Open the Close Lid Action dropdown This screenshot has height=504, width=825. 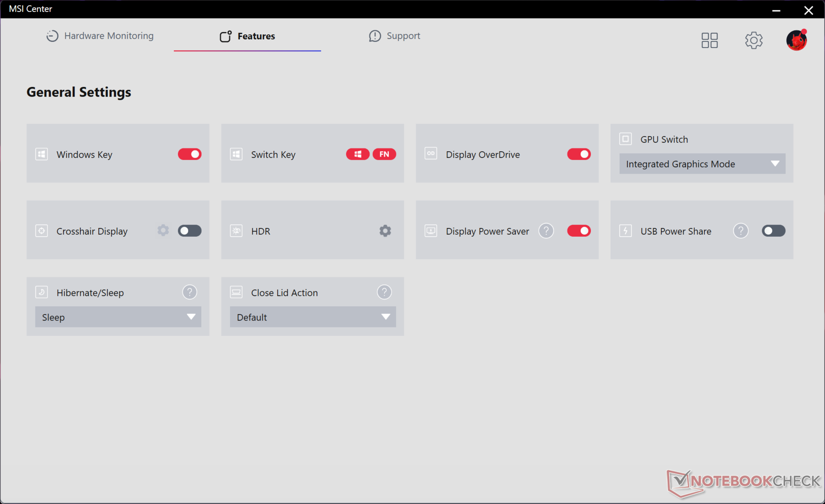pyautogui.click(x=313, y=317)
